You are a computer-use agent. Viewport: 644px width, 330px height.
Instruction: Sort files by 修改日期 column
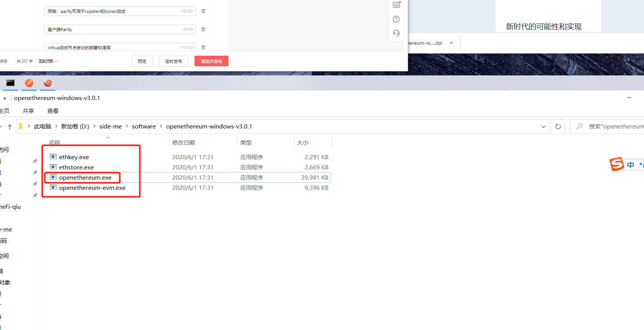(184, 142)
